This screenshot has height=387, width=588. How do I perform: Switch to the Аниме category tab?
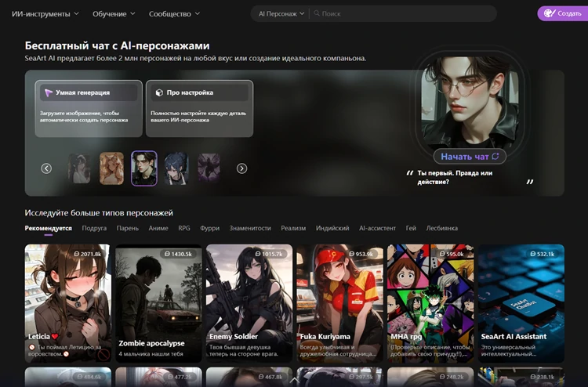point(158,228)
